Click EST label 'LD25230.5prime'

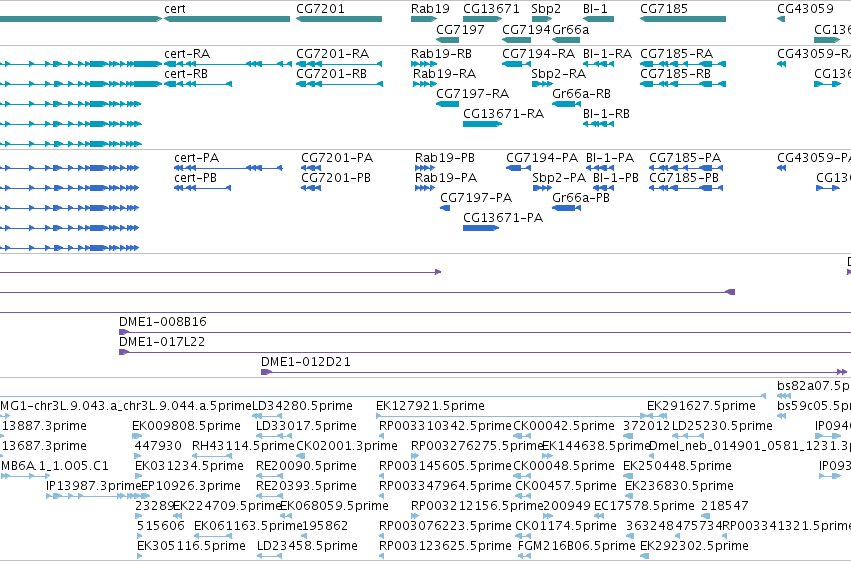[722, 426]
